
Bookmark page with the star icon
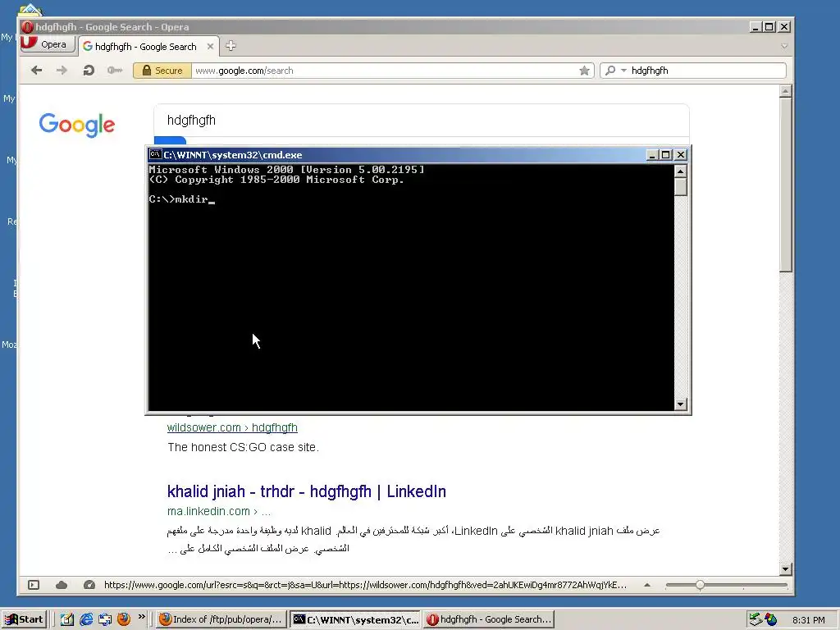(x=584, y=71)
